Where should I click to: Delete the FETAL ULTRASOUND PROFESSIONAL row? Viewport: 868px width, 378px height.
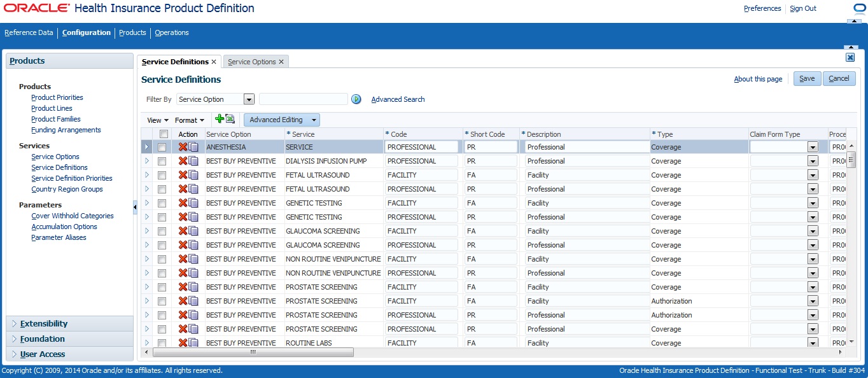click(x=183, y=189)
